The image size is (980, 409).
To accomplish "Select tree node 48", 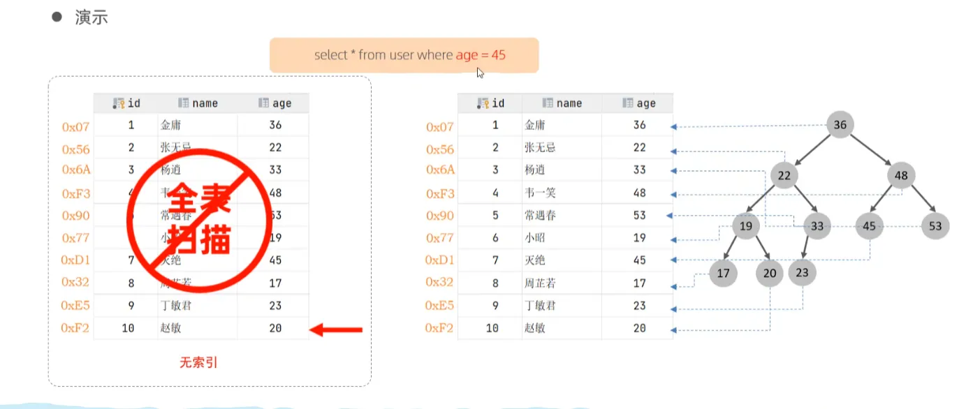I will pos(901,175).
